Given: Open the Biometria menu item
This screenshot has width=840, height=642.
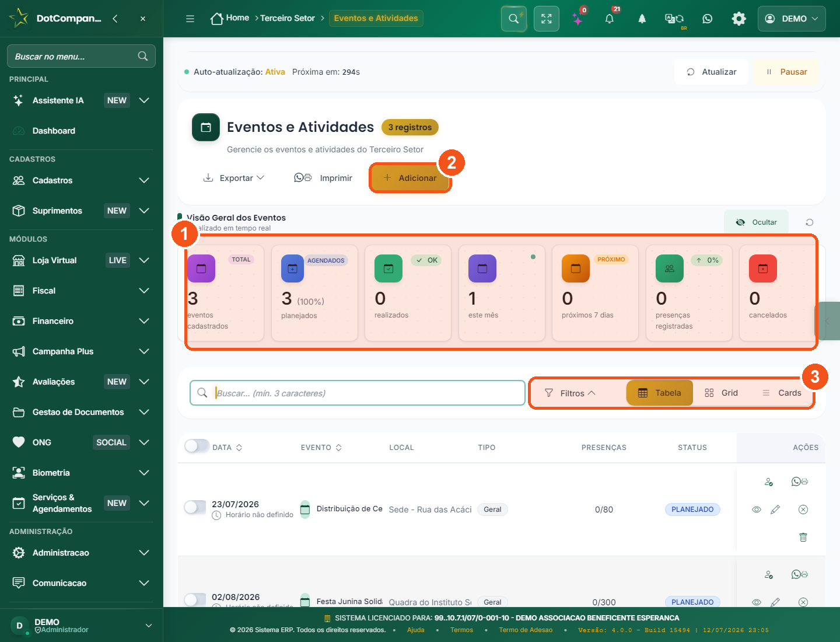Looking at the screenshot, I should pyautogui.click(x=81, y=473).
